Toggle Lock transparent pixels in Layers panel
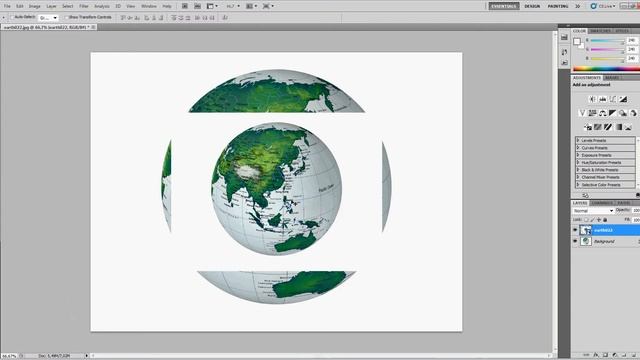Screen dimensions: 640x360 click(x=586, y=220)
